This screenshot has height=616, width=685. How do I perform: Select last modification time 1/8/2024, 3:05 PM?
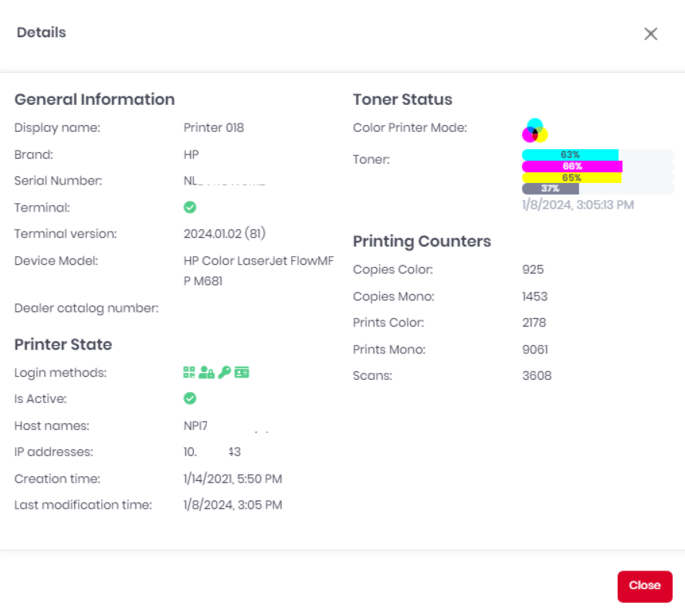point(233,505)
